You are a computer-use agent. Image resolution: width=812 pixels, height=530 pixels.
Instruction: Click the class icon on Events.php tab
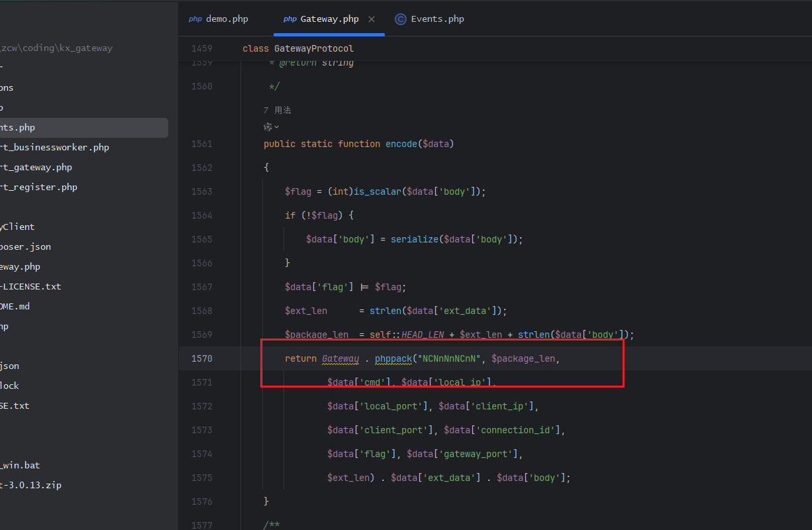click(x=400, y=19)
